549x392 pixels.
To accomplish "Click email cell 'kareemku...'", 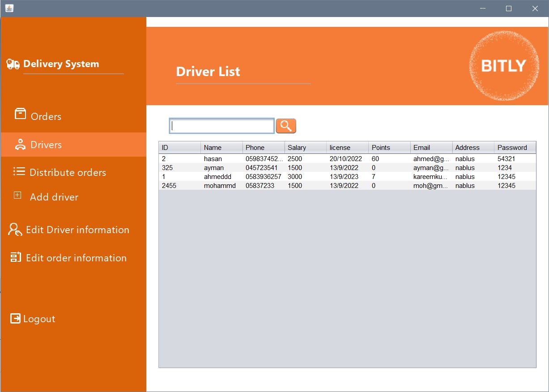I will [x=431, y=177].
